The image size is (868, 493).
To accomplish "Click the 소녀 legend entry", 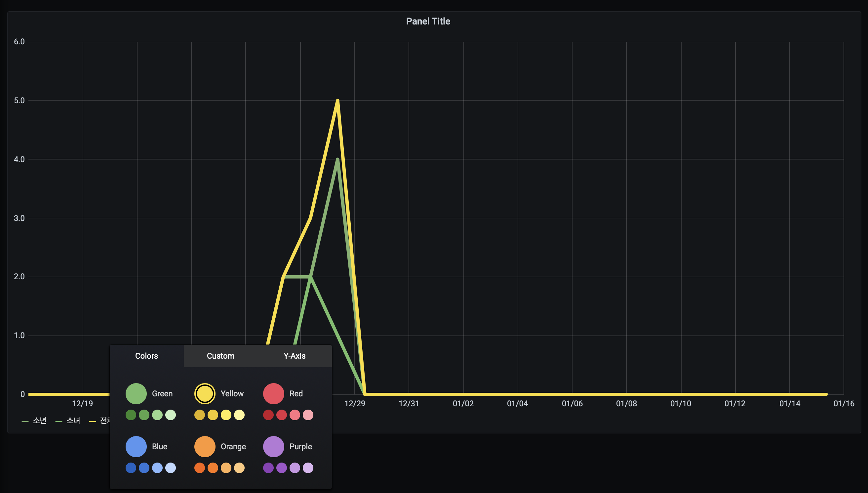I will 73,421.
